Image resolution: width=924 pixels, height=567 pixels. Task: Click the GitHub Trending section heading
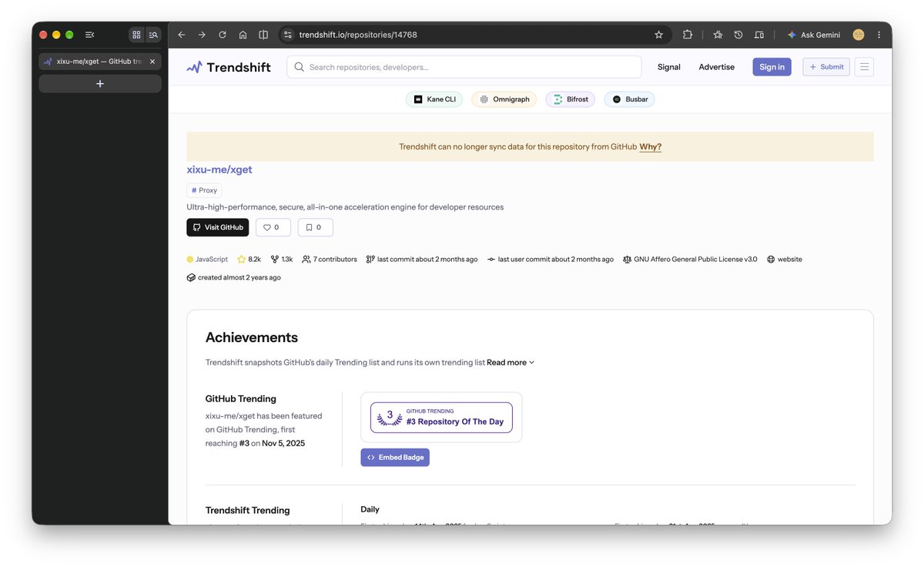pyautogui.click(x=241, y=399)
